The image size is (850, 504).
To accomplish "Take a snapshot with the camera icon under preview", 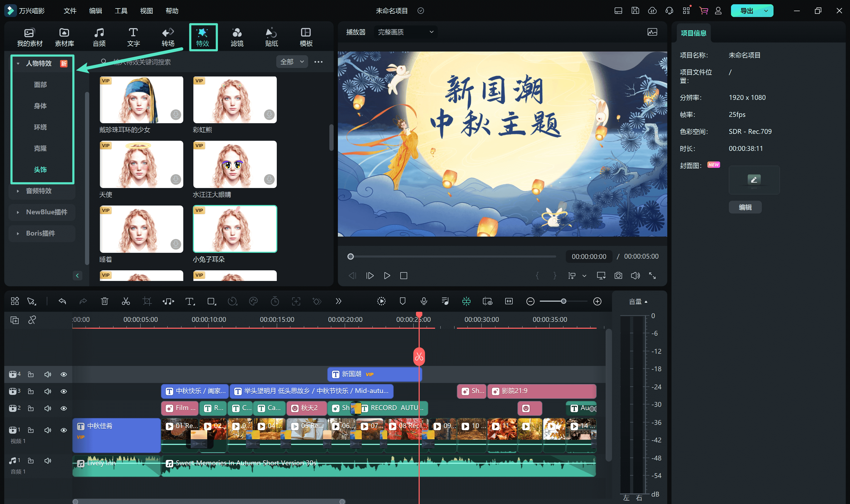I will (x=618, y=275).
